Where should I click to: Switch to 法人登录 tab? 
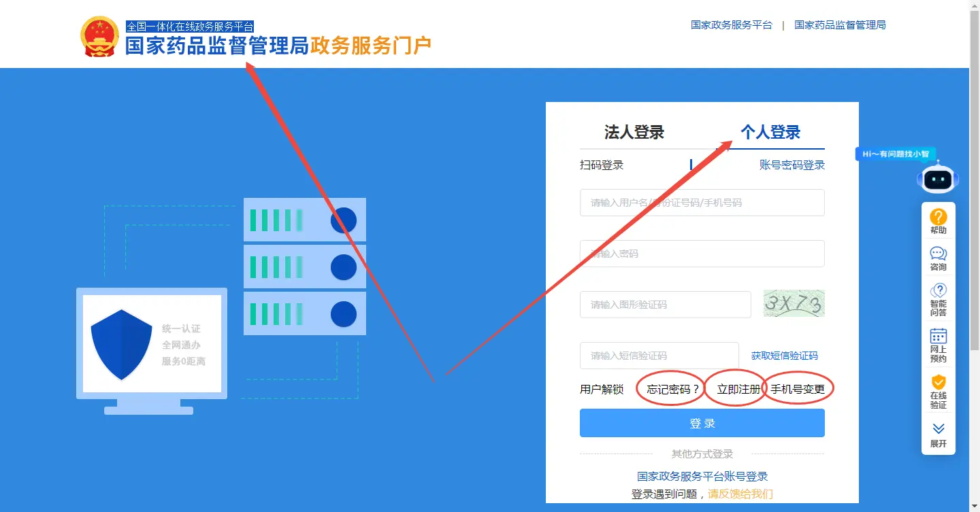tap(634, 132)
